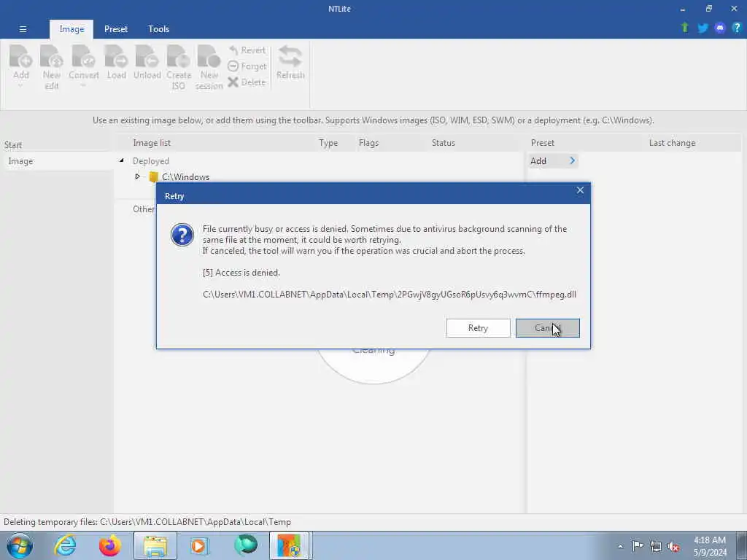Switch to the Tools tab
This screenshot has width=747, height=560.
click(158, 29)
